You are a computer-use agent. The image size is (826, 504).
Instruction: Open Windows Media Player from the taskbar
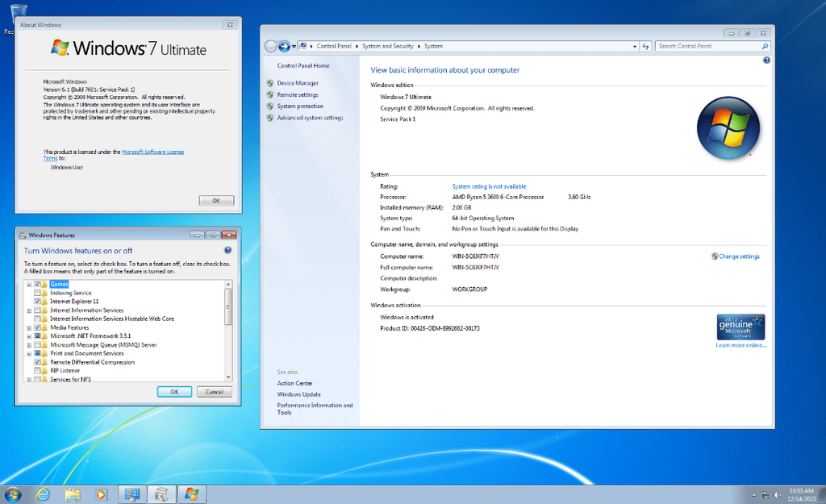[x=101, y=494]
